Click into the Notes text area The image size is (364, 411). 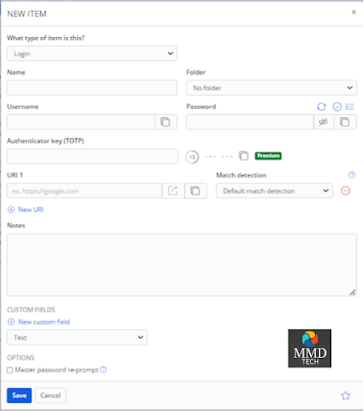coord(182,265)
